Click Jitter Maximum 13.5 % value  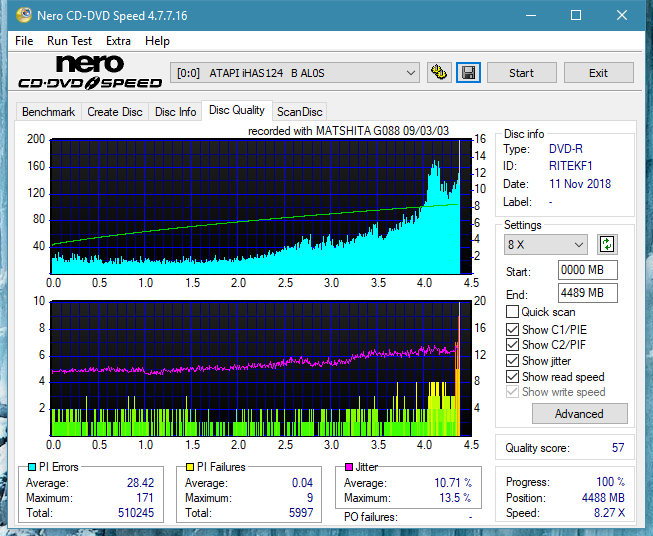click(455, 498)
